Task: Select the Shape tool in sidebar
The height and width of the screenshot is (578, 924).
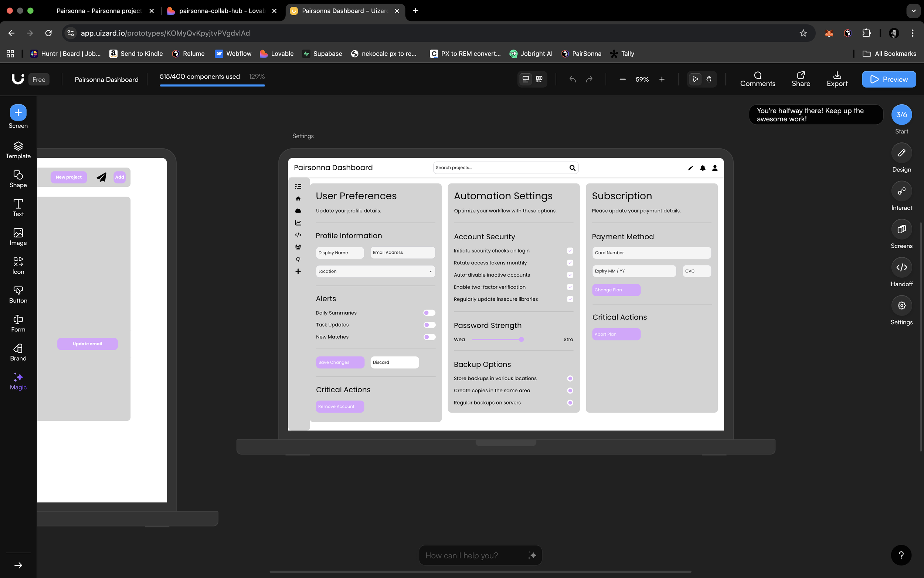Action: coord(18,179)
